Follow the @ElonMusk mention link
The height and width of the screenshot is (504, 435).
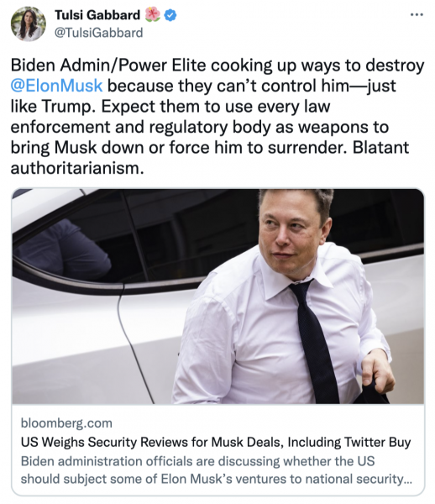(56, 86)
